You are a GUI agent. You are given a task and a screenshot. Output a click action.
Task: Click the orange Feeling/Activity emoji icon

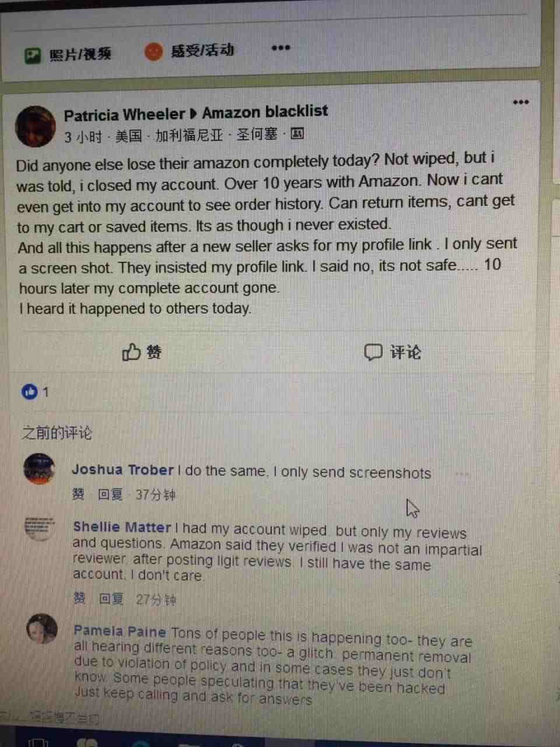(x=153, y=51)
